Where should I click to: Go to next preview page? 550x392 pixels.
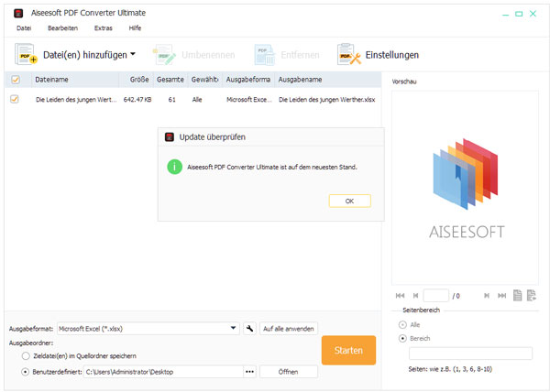[487, 296]
